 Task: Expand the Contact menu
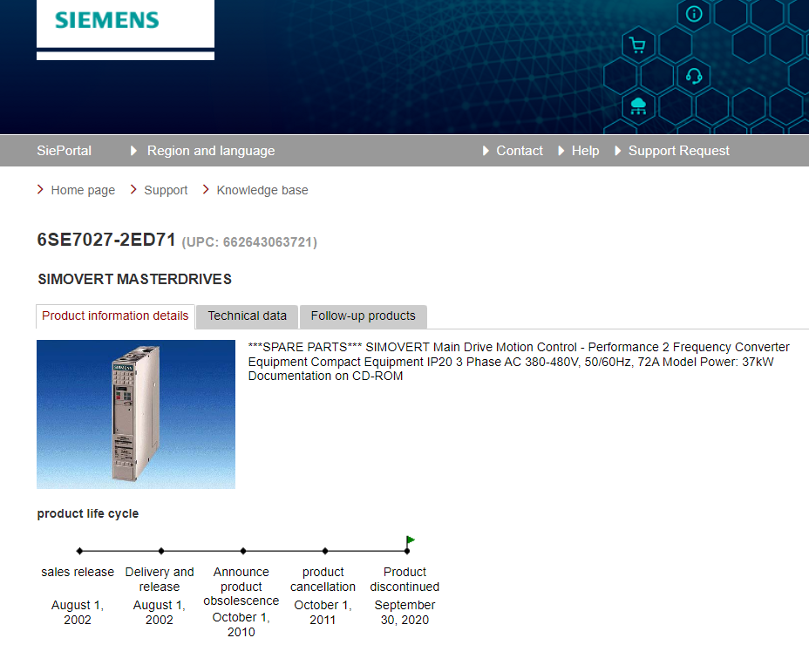519,151
